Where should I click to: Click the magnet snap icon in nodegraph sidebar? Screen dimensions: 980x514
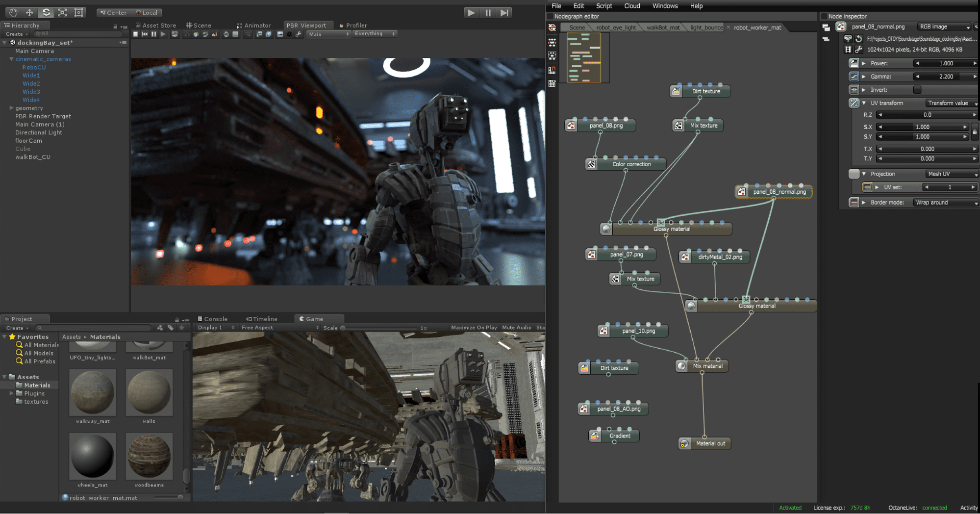pyautogui.click(x=552, y=70)
